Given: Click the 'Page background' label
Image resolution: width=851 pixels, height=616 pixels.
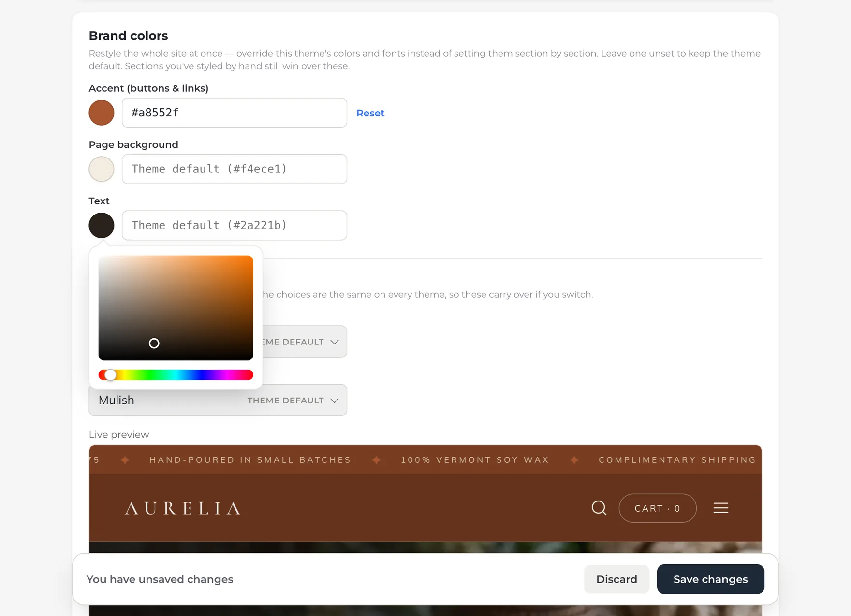Looking at the screenshot, I should coord(133,145).
